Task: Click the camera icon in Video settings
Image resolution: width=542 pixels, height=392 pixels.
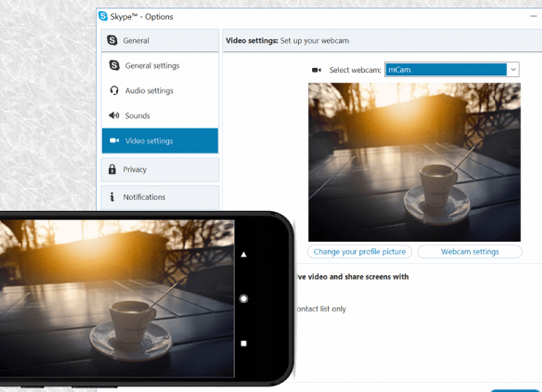Action: click(x=115, y=140)
